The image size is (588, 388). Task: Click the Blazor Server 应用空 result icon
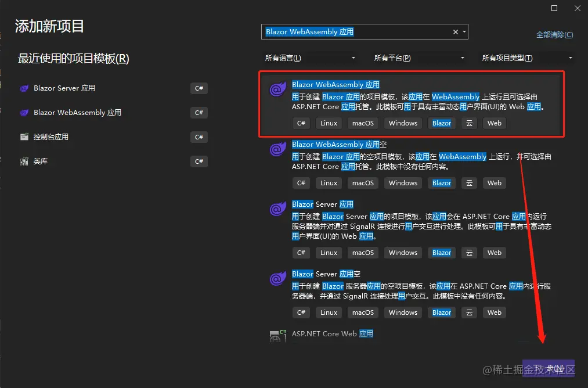click(278, 278)
